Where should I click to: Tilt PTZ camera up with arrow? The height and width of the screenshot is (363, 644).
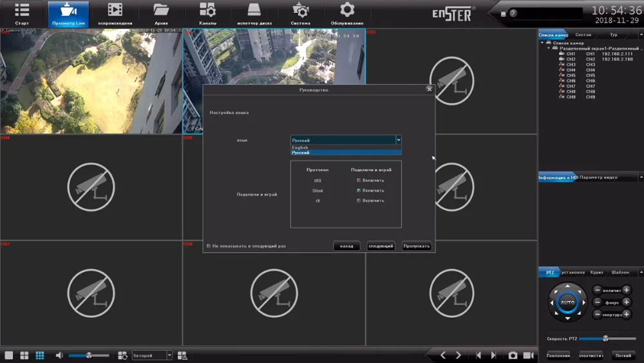coord(567,286)
